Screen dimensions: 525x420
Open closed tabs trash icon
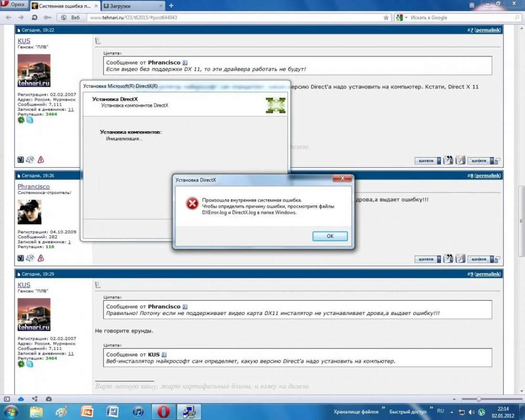[x=472, y=5]
